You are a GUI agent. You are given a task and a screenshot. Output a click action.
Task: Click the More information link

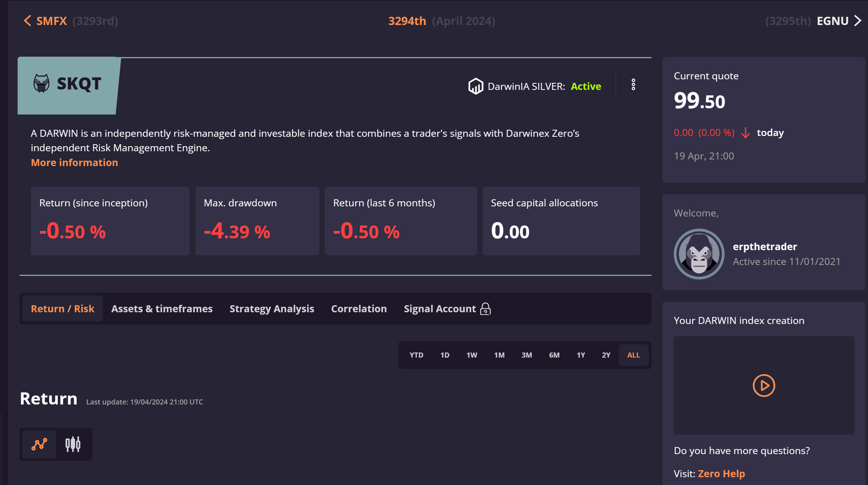pos(74,163)
